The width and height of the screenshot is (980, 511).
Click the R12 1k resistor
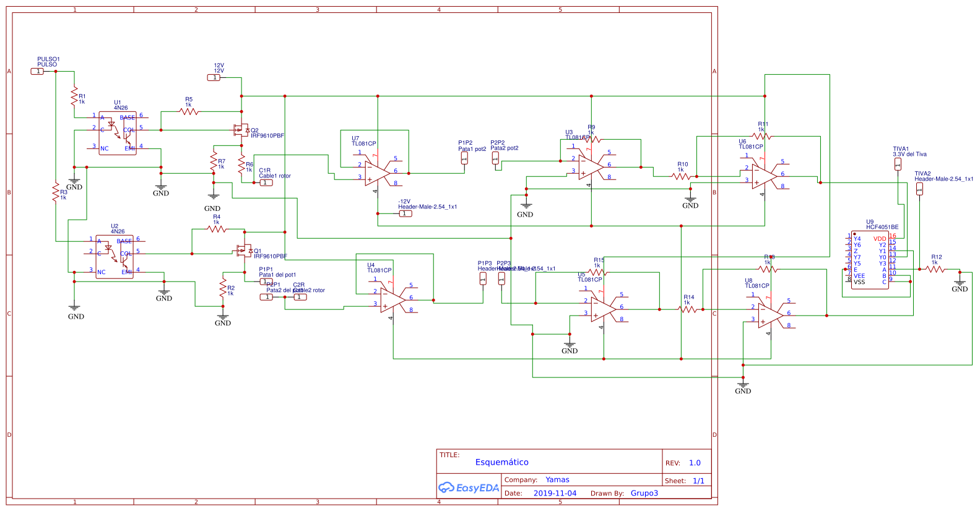tap(935, 269)
